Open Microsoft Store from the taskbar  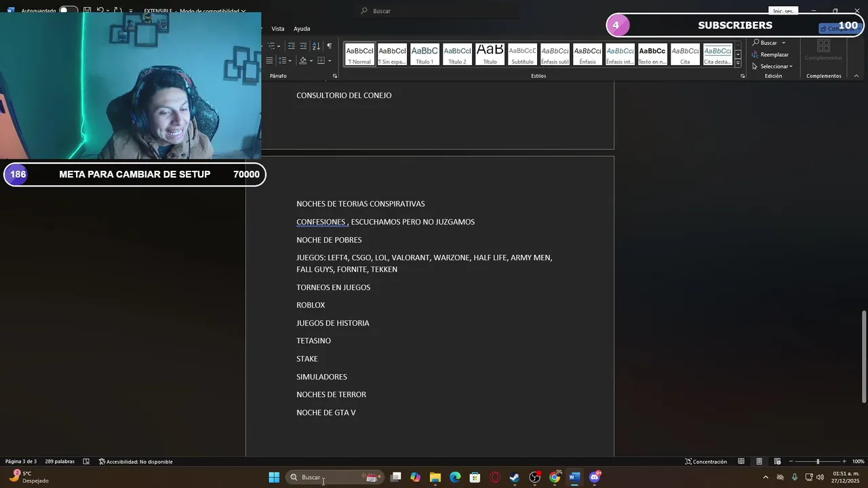[475, 477]
